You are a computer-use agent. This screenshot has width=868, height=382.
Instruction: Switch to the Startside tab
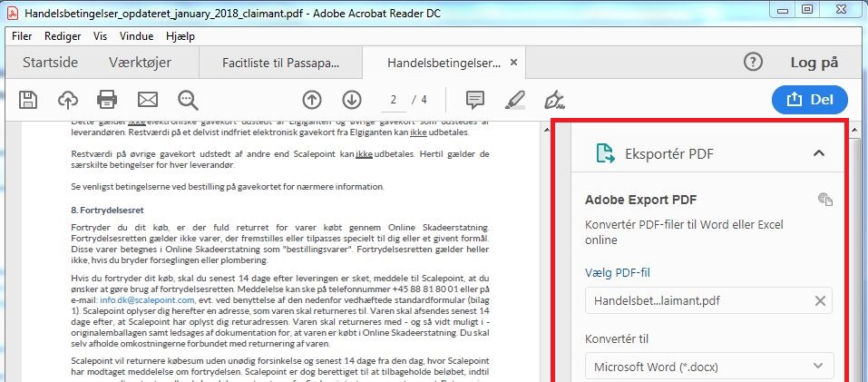point(51,63)
